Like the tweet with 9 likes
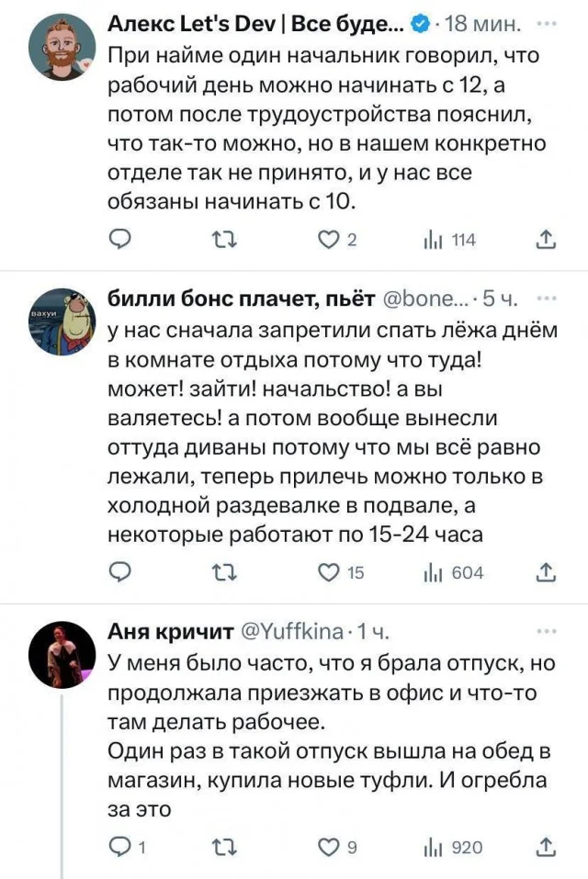The height and width of the screenshot is (879, 588). click(328, 847)
